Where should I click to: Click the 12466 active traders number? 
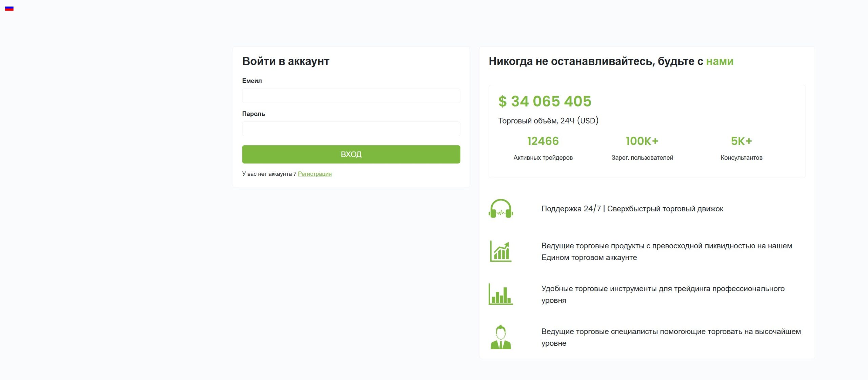coord(543,141)
